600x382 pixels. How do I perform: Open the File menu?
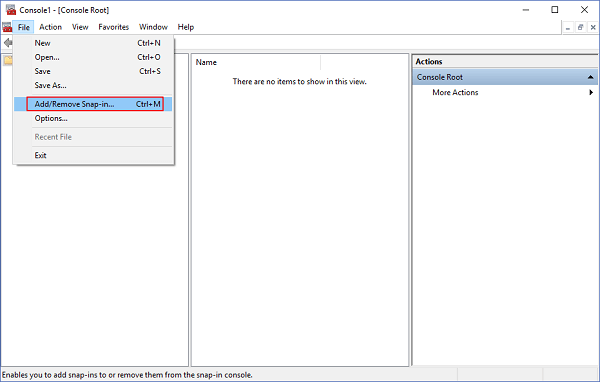click(x=24, y=27)
